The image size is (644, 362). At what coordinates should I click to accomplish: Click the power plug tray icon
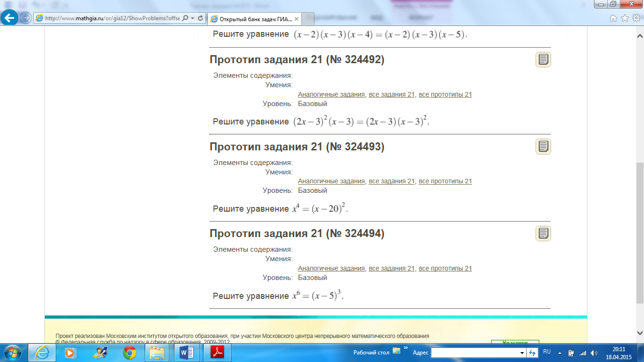[571, 353]
